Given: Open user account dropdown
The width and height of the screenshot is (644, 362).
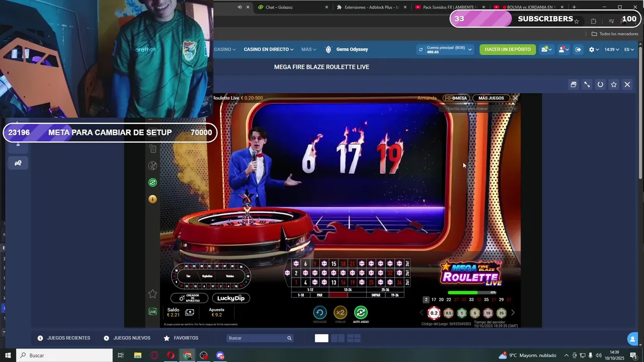Looking at the screenshot, I should 563,49.
